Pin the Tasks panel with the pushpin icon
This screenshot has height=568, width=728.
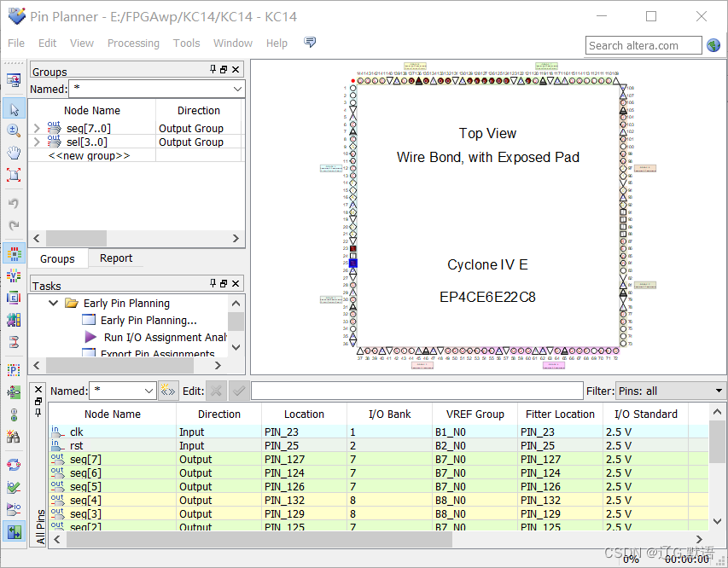[213, 283]
